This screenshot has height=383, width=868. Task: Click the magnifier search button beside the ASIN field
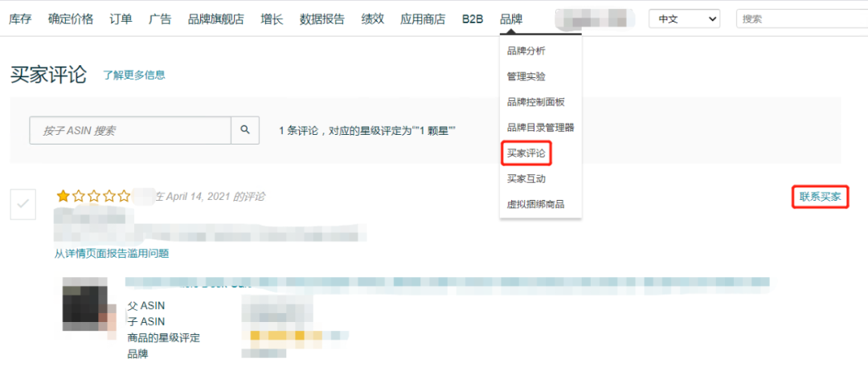coord(244,130)
